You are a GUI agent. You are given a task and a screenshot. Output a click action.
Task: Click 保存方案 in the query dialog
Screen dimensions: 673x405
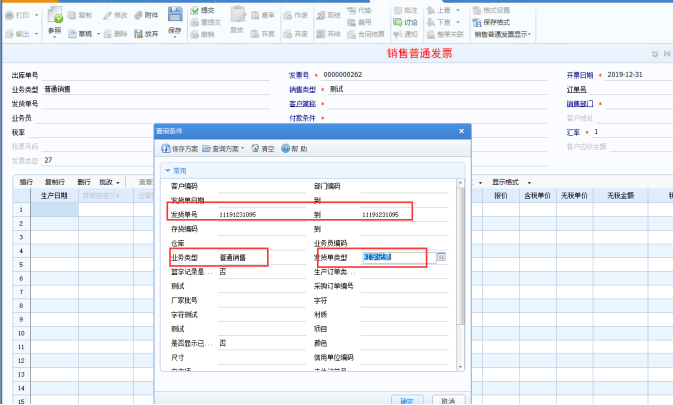click(x=180, y=148)
